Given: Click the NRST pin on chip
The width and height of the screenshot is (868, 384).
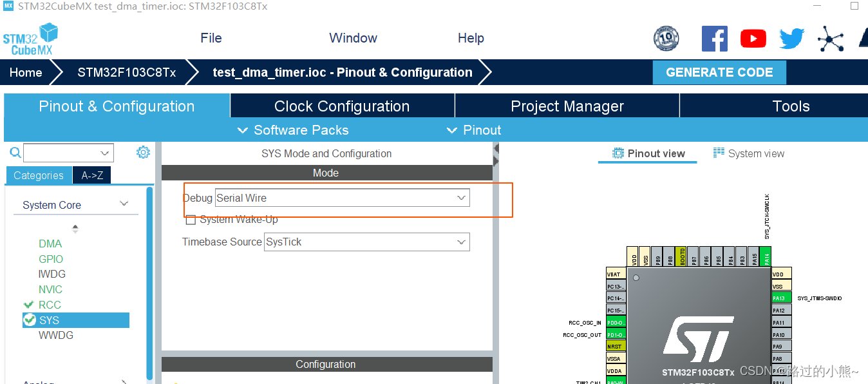Looking at the screenshot, I should (616, 347).
